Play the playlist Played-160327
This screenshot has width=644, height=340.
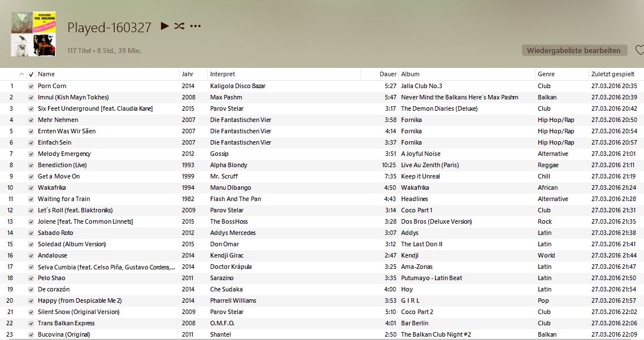[163, 26]
